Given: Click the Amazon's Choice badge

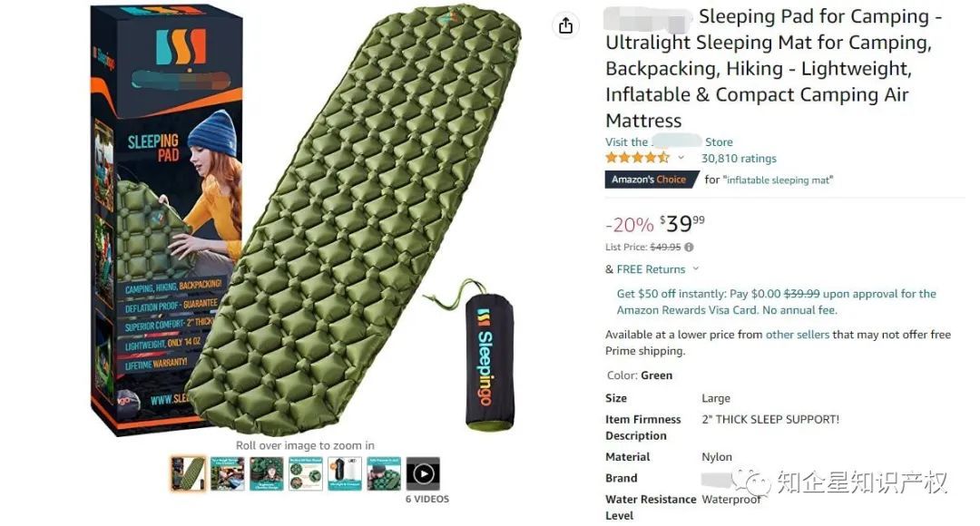Looking at the screenshot, I should [x=650, y=180].
